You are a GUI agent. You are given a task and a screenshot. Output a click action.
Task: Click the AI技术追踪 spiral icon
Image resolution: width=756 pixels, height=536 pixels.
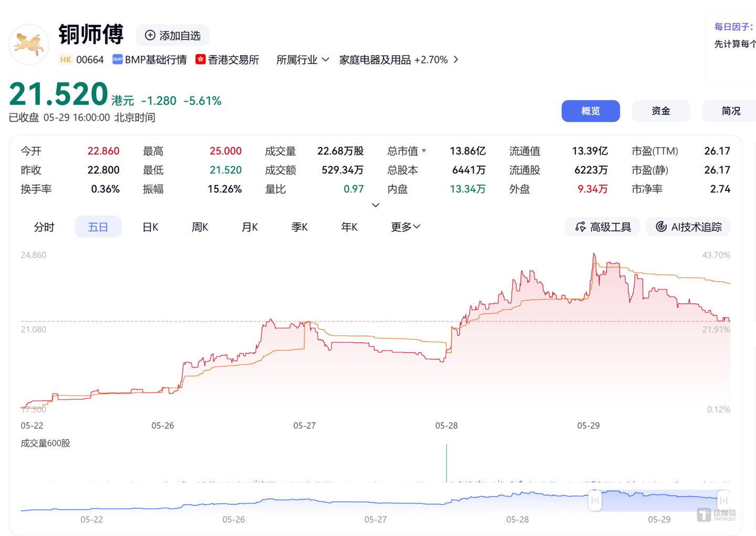point(661,227)
